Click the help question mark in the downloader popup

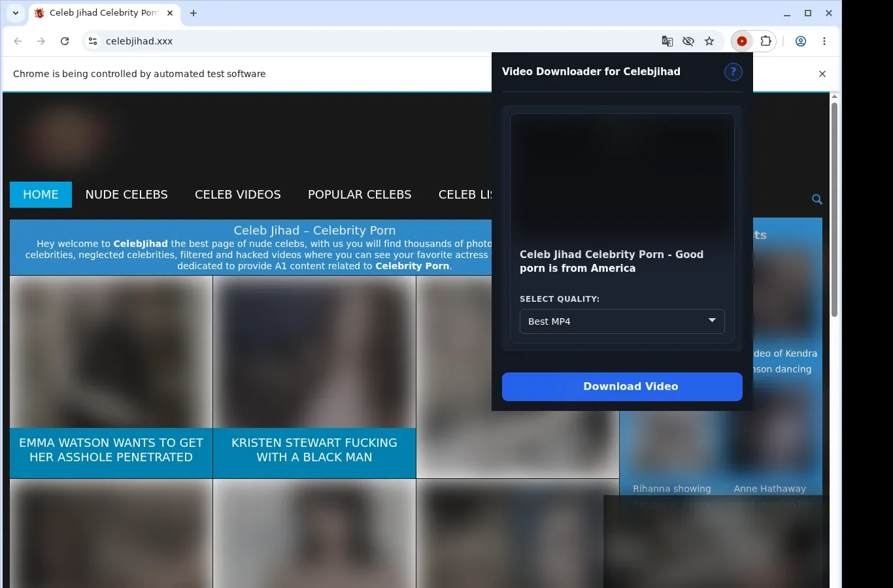tap(733, 72)
